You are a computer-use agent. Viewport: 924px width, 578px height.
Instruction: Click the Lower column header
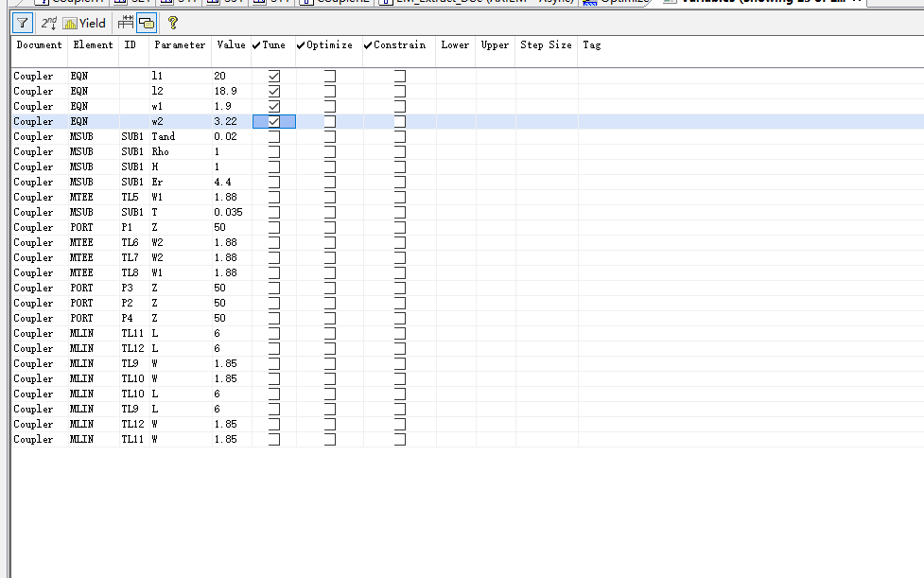pos(455,45)
